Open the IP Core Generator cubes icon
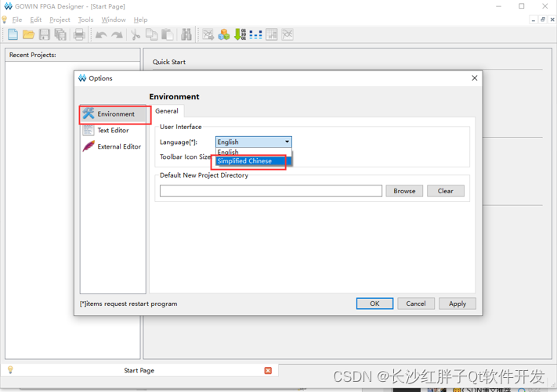The image size is (557, 392). [x=224, y=34]
